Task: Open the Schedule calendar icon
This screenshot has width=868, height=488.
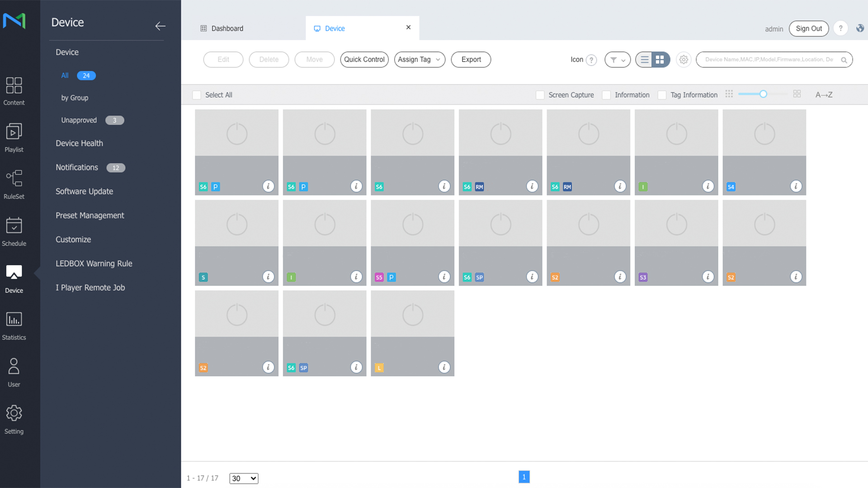Action: click(x=14, y=225)
